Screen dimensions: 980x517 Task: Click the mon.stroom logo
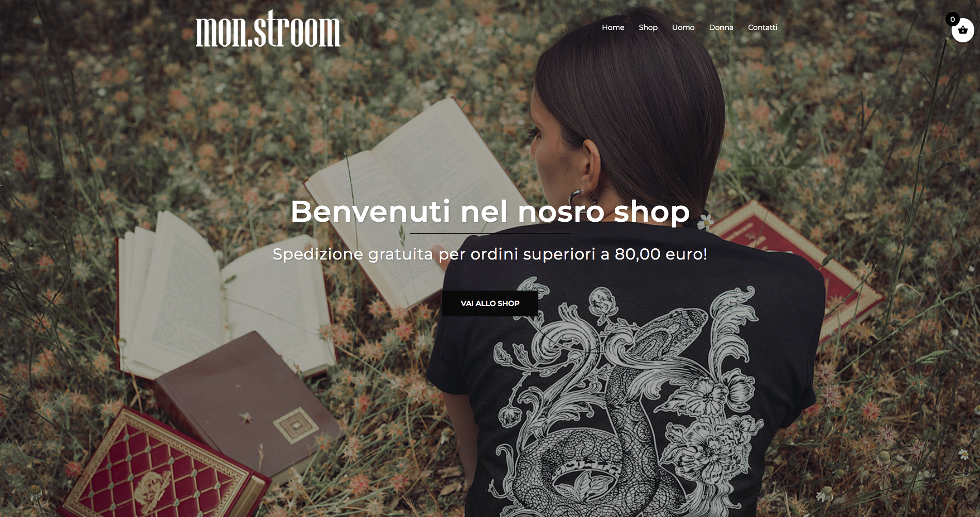pos(268,28)
